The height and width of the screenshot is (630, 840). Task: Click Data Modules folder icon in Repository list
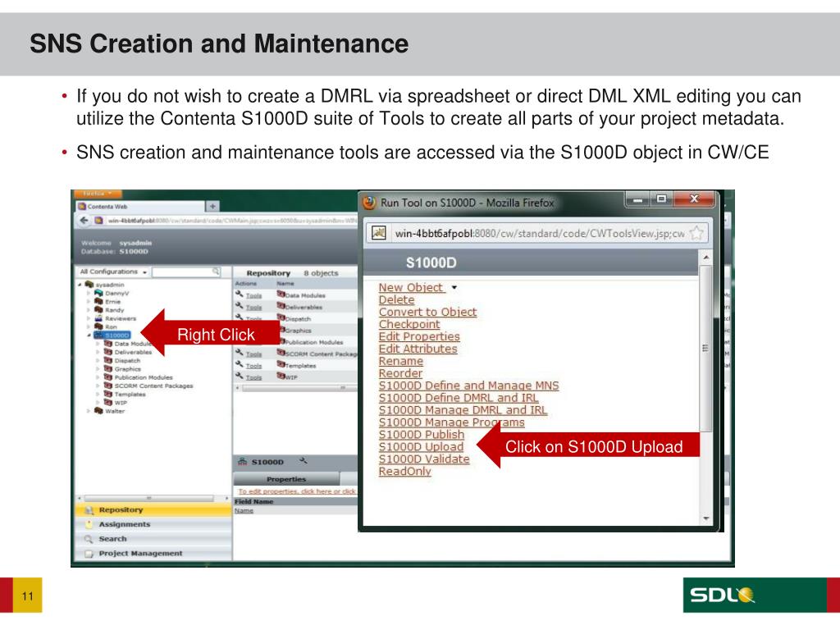tap(281, 294)
